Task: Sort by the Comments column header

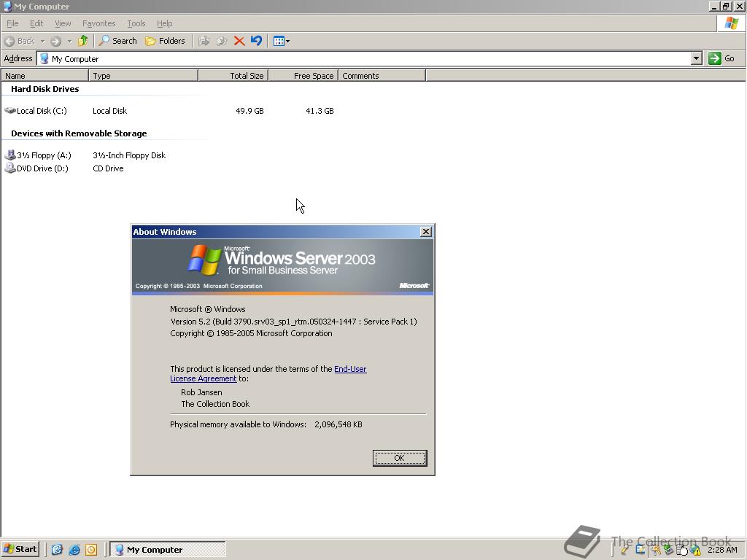Action: click(x=382, y=76)
